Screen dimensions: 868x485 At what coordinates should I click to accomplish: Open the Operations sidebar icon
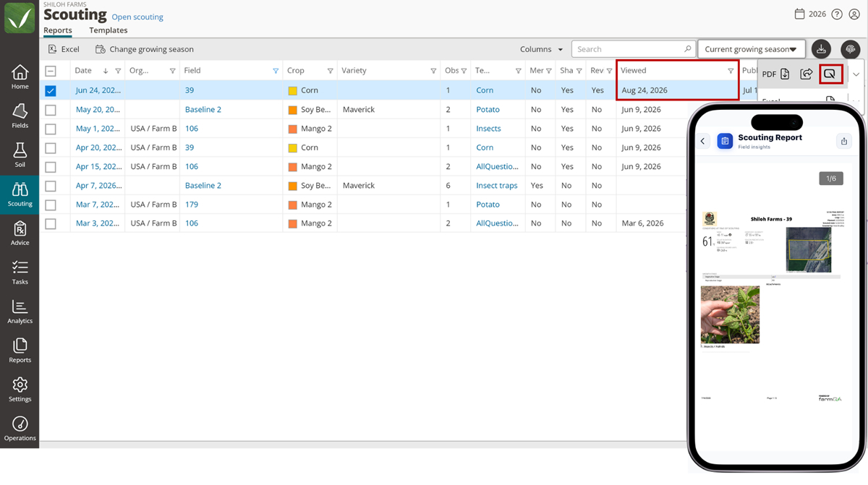[20, 428]
